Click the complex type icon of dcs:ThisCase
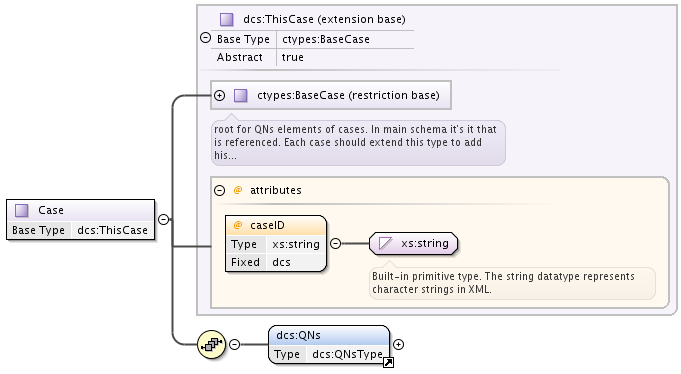 coord(227,20)
